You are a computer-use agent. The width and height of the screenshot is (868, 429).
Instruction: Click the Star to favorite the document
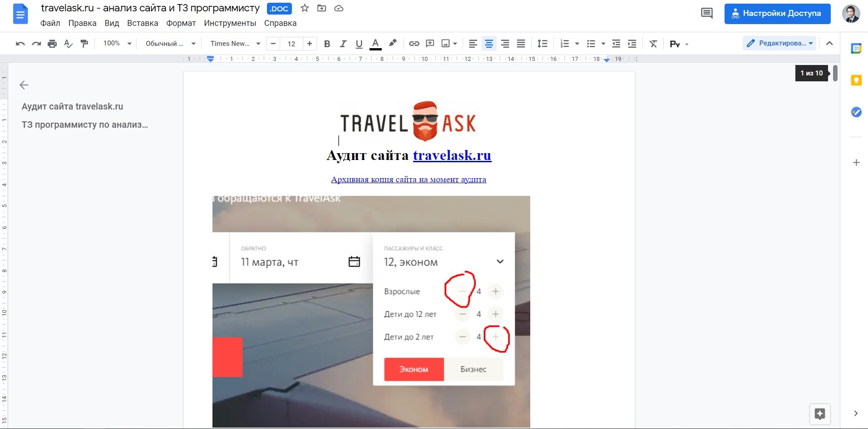pyautogui.click(x=304, y=8)
